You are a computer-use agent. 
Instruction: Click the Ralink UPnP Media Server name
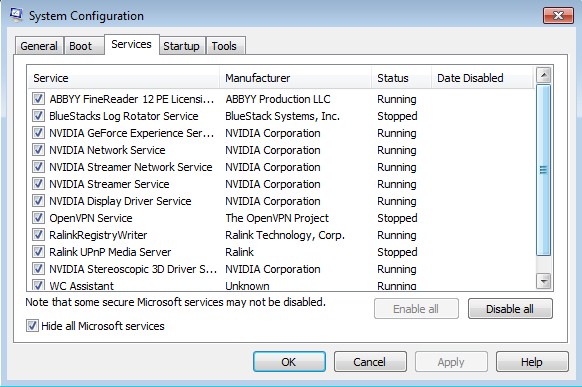point(110,252)
